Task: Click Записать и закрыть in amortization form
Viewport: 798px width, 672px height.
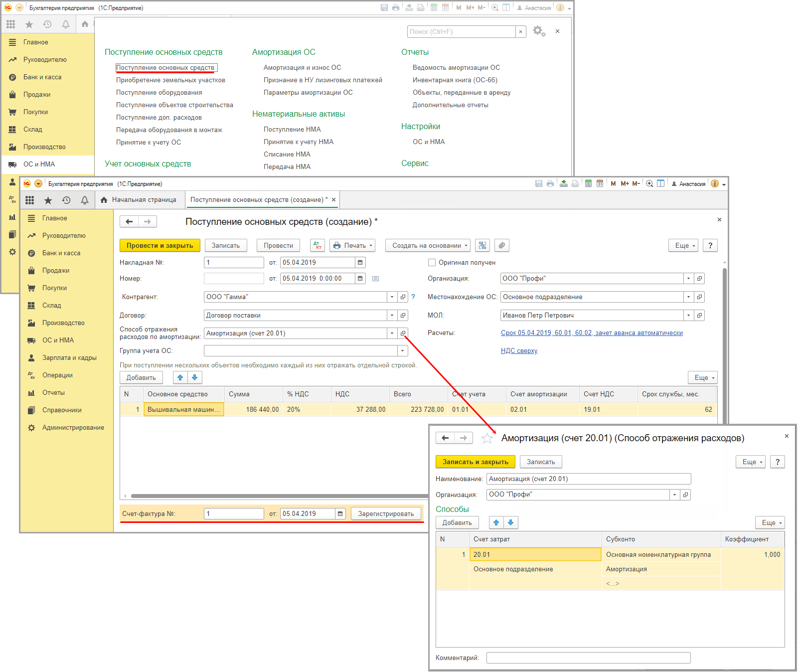Action: pyautogui.click(x=476, y=462)
